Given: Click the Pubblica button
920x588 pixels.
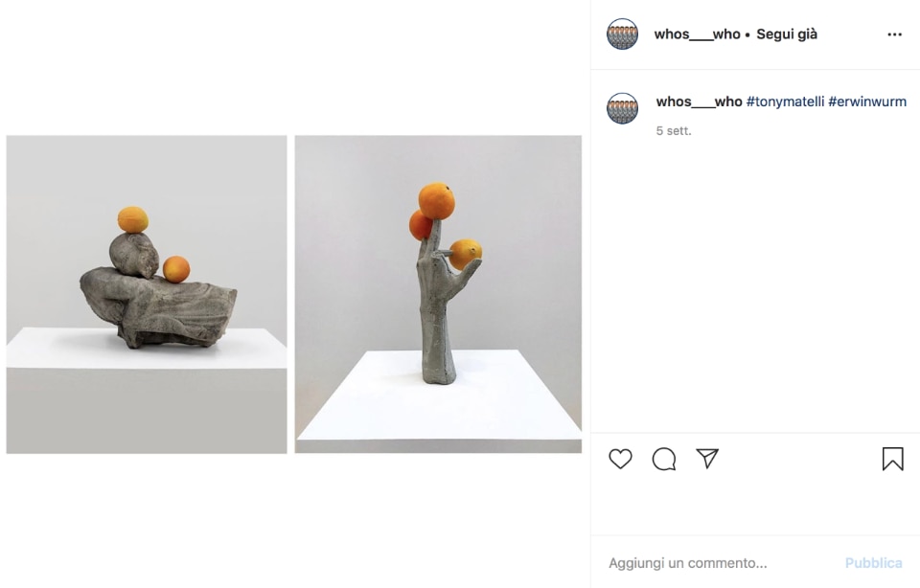Looking at the screenshot, I should (873, 563).
